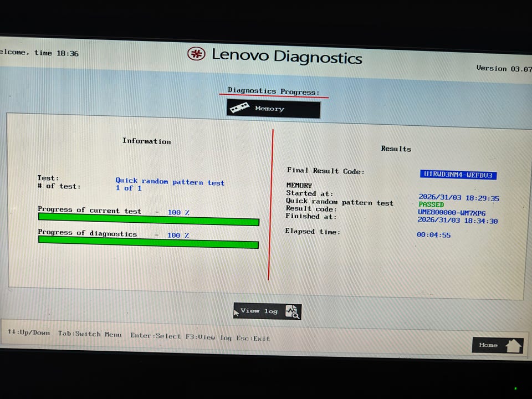Click the elapsed time 00:04:55
This screenshot has height=399, width=532.
[x=433, y=235]
